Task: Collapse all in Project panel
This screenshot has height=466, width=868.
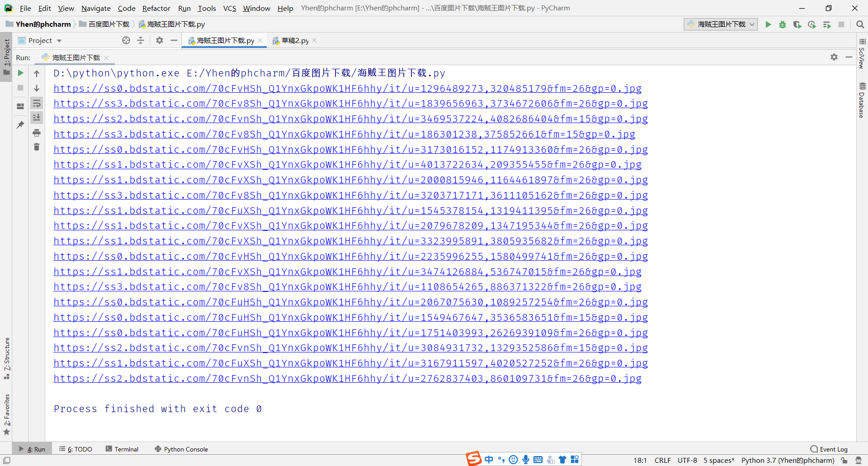Action: (x=141, y=40)
